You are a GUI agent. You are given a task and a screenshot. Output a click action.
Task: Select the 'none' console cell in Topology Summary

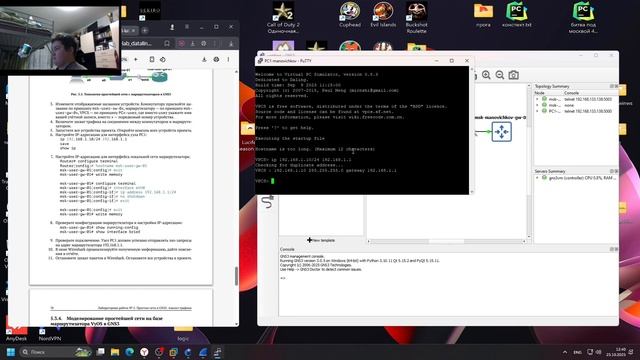pyautogui.click(x=569, y=105)
